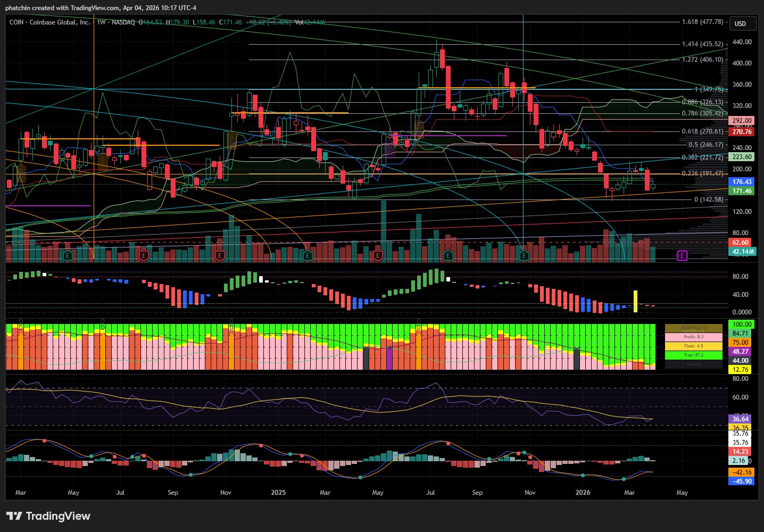The width and height of the screenshot is (764, 532).
Task: Click the orange 75.00 indicator label
Action: [x=740, y=343]
